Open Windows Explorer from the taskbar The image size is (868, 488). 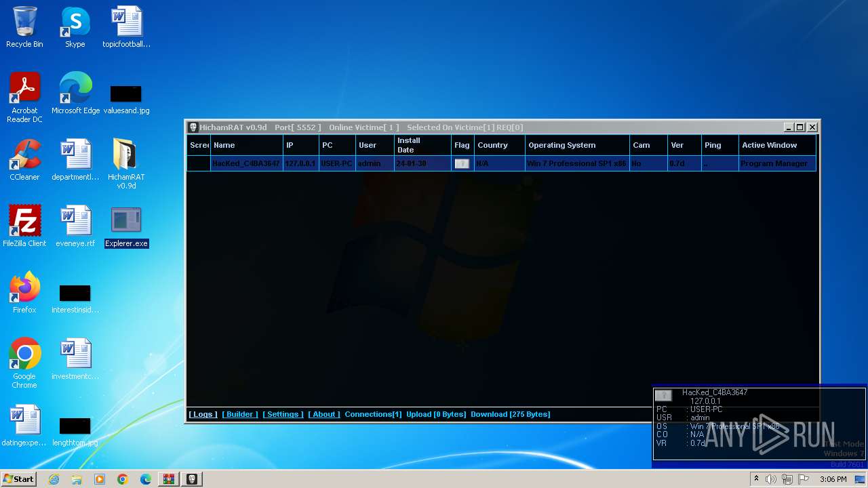coord(77,479)
